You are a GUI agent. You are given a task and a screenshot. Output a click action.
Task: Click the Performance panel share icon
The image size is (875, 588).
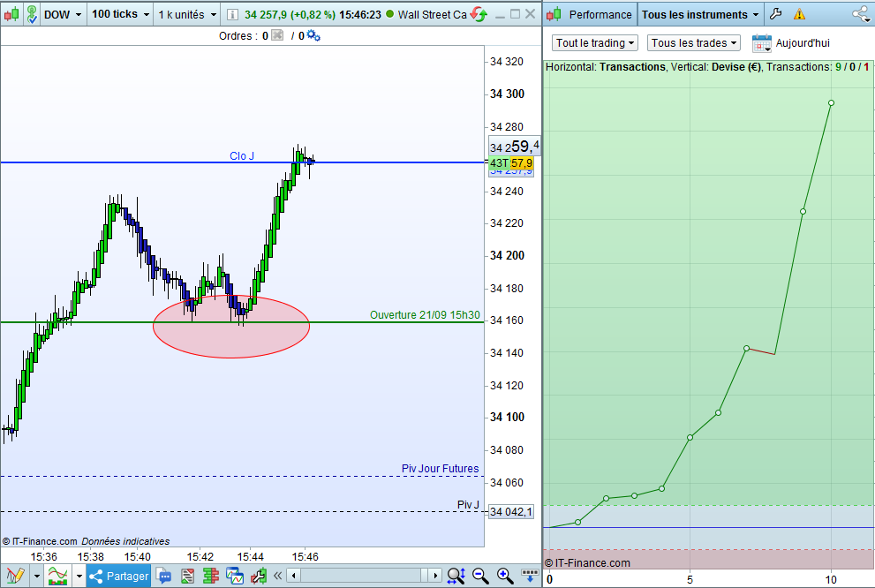861,14
